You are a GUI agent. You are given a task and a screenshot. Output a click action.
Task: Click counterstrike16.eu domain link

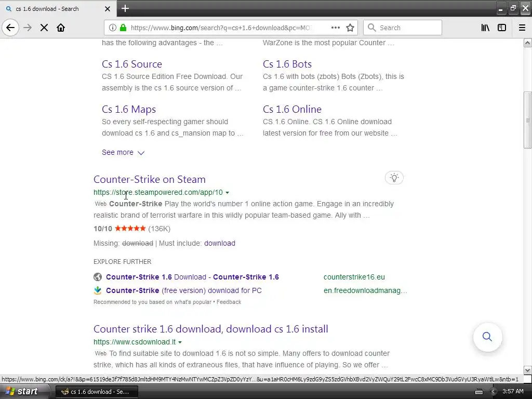[354, 277]
